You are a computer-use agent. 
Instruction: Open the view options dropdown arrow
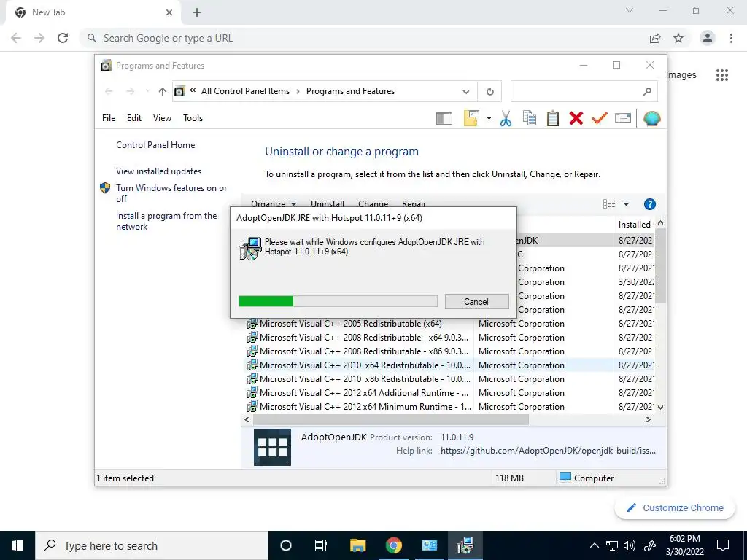[626, 204]
